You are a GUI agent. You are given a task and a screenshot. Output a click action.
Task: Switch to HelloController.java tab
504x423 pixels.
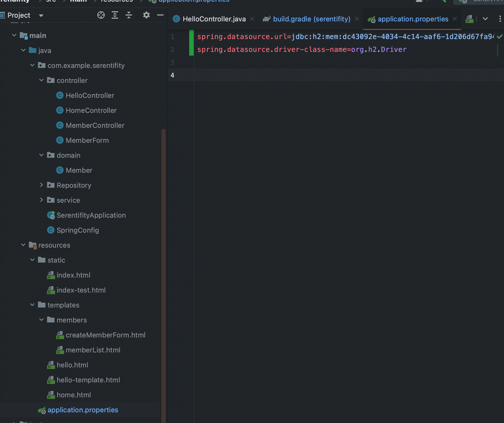[x=214, y=19]
